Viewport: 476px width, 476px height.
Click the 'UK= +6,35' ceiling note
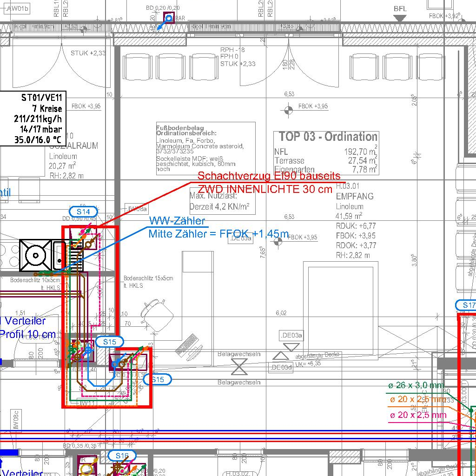(309, 364)
